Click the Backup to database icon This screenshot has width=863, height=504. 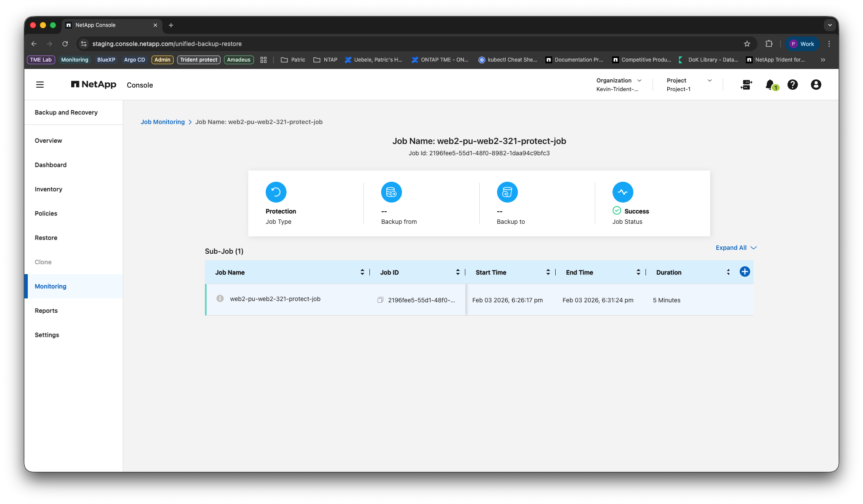point(507,192)
